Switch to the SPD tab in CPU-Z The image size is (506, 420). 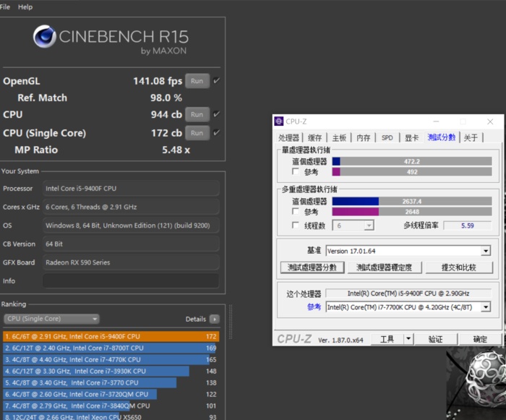[387, 138]
